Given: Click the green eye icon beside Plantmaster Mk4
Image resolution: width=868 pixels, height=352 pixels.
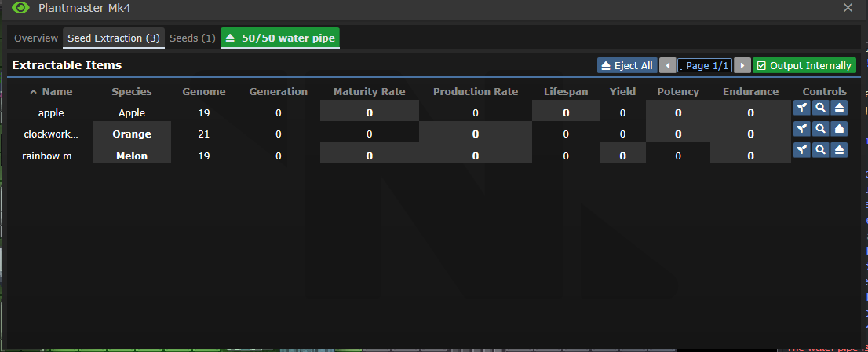Looking at the screenshot, I should [20, 8].
